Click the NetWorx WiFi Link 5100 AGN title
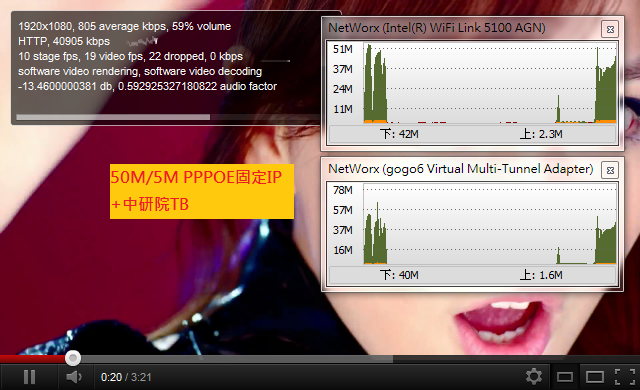 tap(437, 28)
